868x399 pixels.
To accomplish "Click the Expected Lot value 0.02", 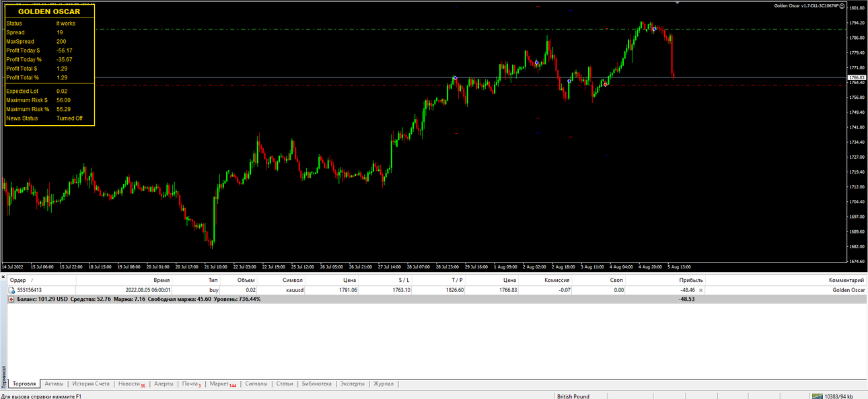I will [x=62, y=91].
